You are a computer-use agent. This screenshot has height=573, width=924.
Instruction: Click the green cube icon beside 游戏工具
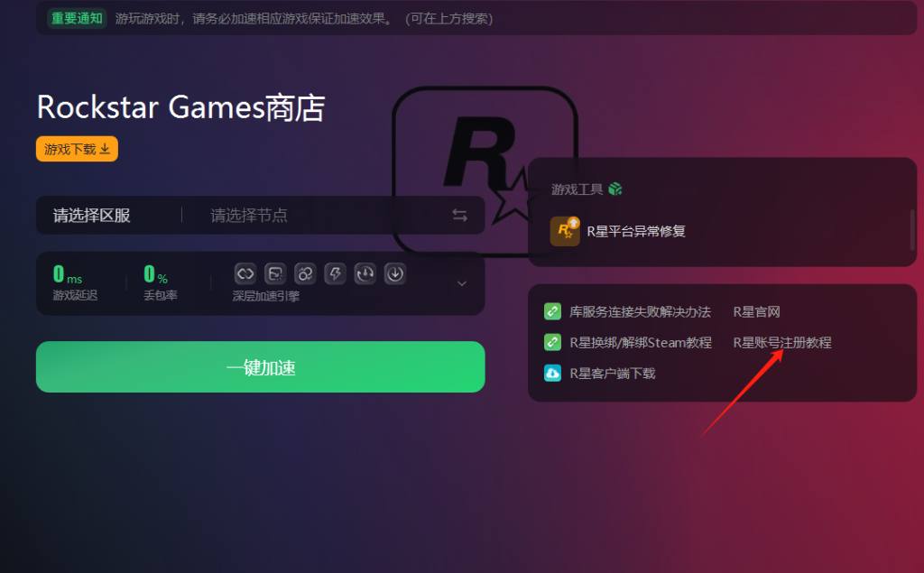pos(615,189)
